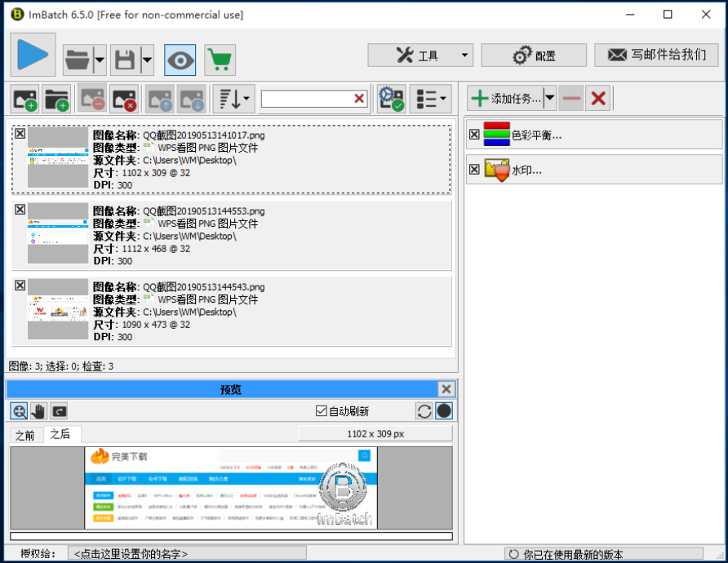Add a folder with the add folder icon

(x=55, y=99)
